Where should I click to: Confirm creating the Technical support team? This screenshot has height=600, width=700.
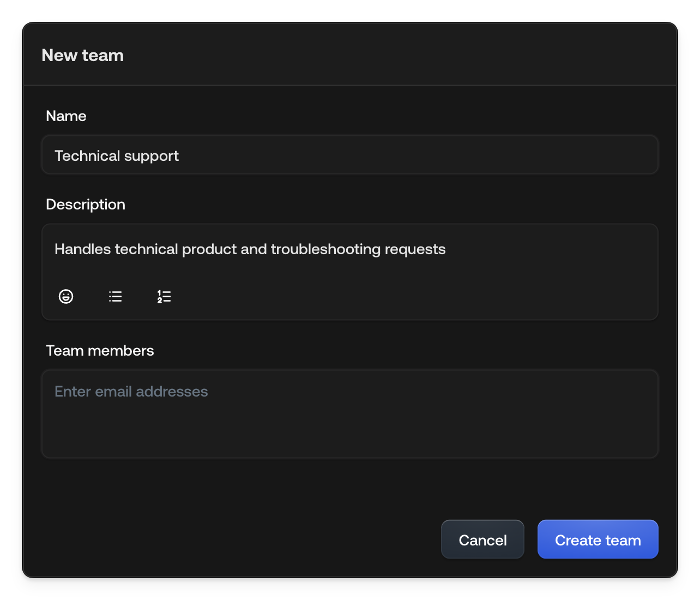598,539
